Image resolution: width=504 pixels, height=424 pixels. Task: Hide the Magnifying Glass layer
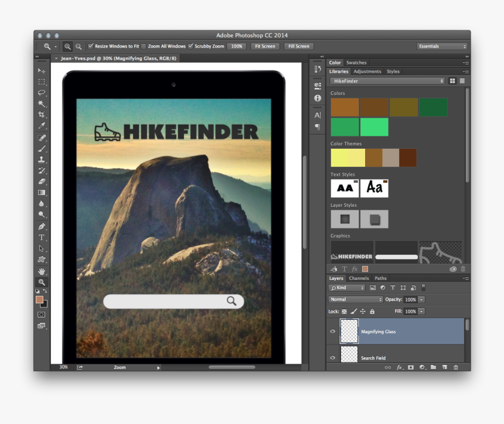point(333,331)
